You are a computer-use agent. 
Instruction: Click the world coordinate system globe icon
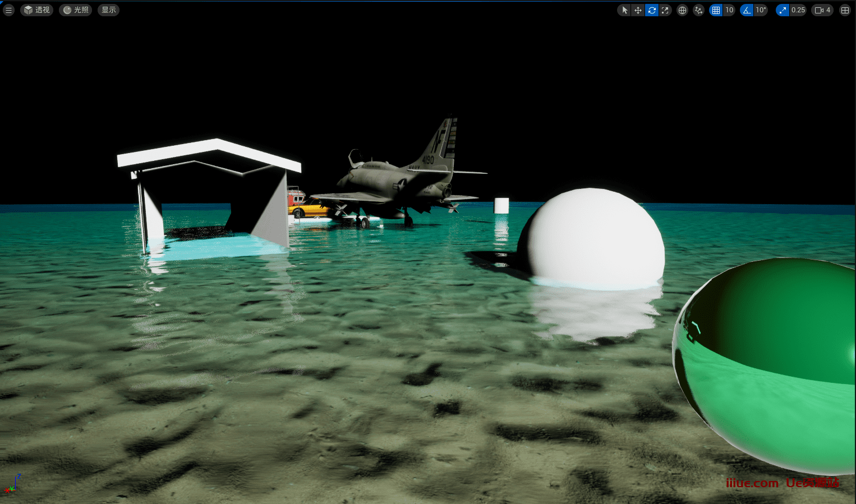[x=682, y=10]
